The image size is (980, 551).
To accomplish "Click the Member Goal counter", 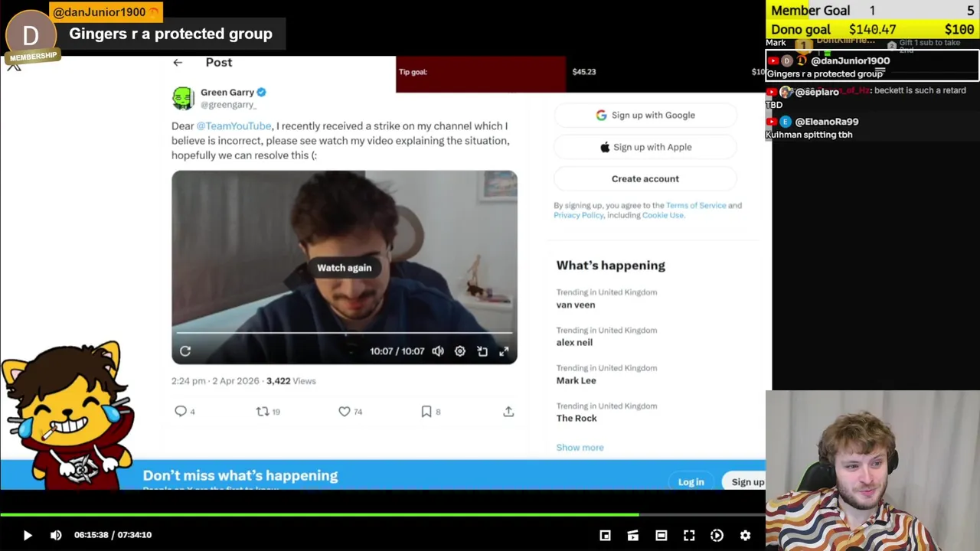I will pyautogui.click(x=872, y=10).
